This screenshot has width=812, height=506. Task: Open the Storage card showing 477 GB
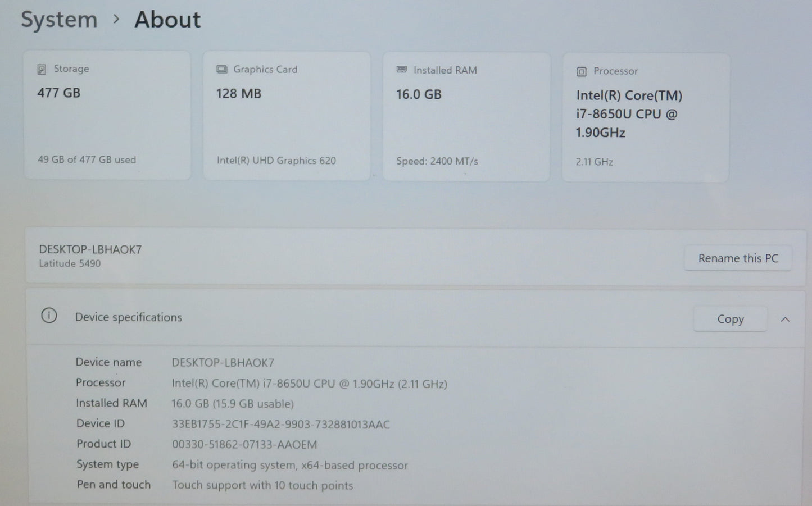click(107, 115)
